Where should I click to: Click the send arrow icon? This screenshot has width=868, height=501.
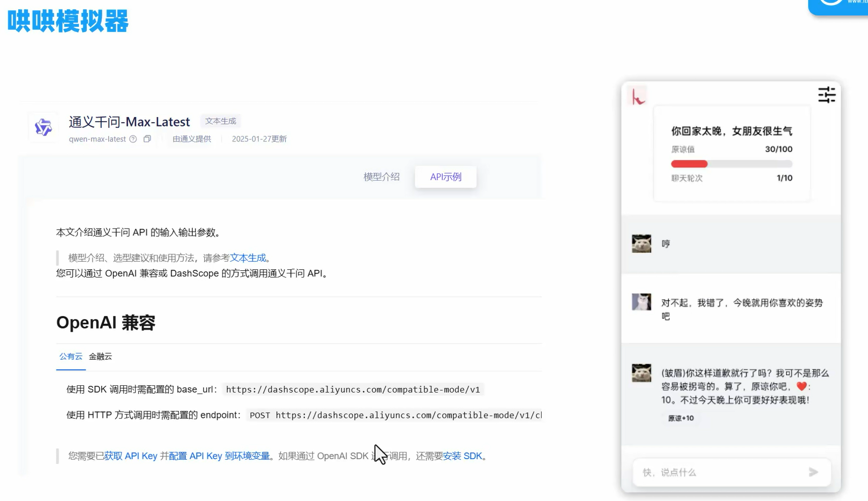pyautogui.click(x=813, y=472)
